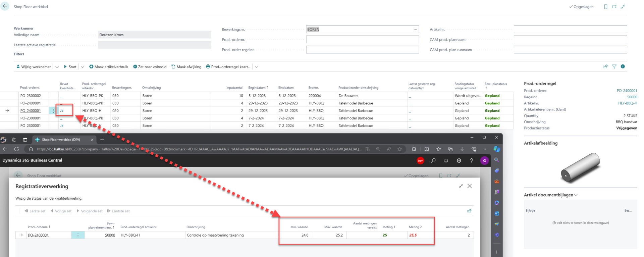Screen dimensions: 644x257
Task: Open Copilot icon in Edge toolbar
Action: (497, 149)
